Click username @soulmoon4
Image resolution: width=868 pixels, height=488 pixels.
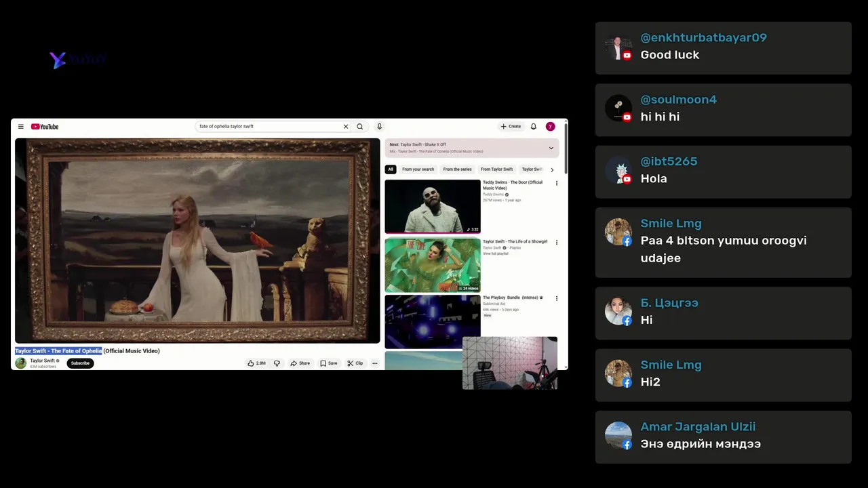tap(679, 100)
